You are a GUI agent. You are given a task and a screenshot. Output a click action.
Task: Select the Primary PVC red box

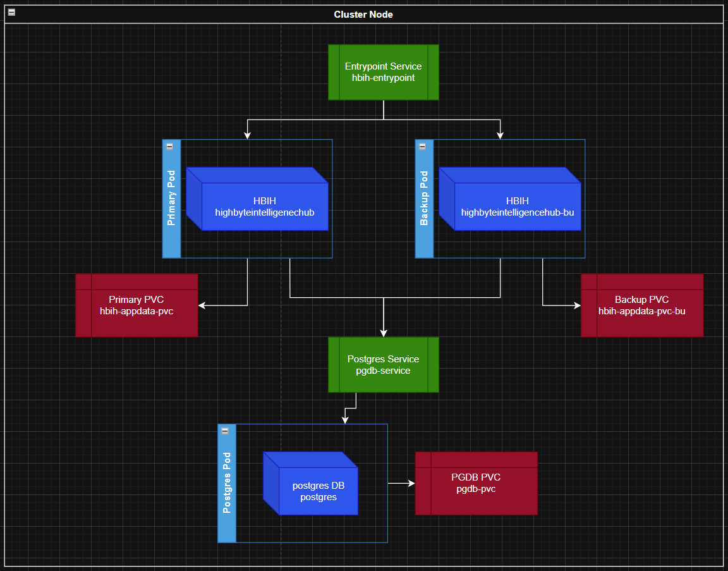point(136,305)
